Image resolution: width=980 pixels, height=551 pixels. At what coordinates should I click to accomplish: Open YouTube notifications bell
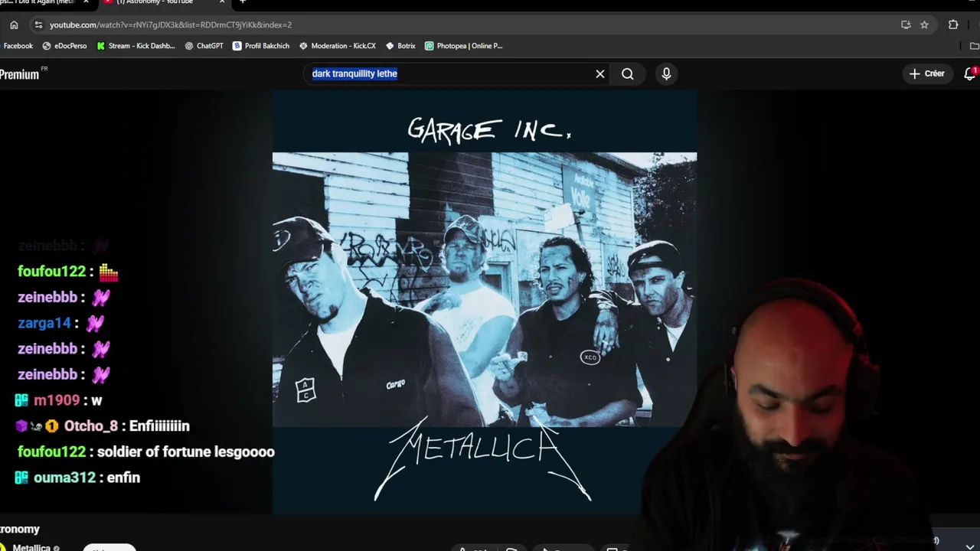(969, 73)
